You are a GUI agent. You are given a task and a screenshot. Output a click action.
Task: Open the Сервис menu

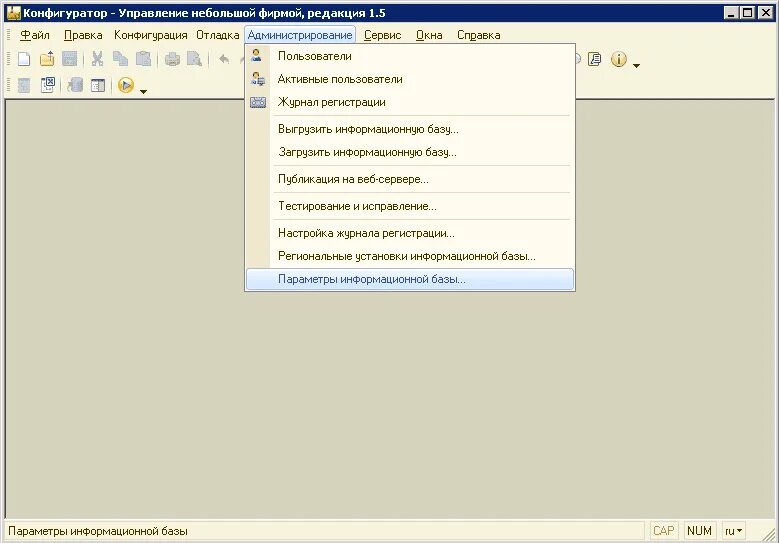click(382, 35)
